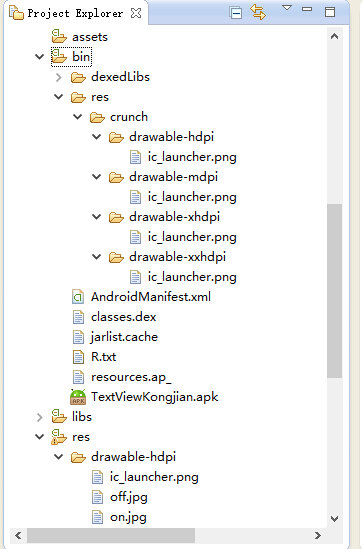The width and height of the screenshot is (363, 549).
Task: Click the resources.ap_ file icon
Action: click(x=78, y=377)
